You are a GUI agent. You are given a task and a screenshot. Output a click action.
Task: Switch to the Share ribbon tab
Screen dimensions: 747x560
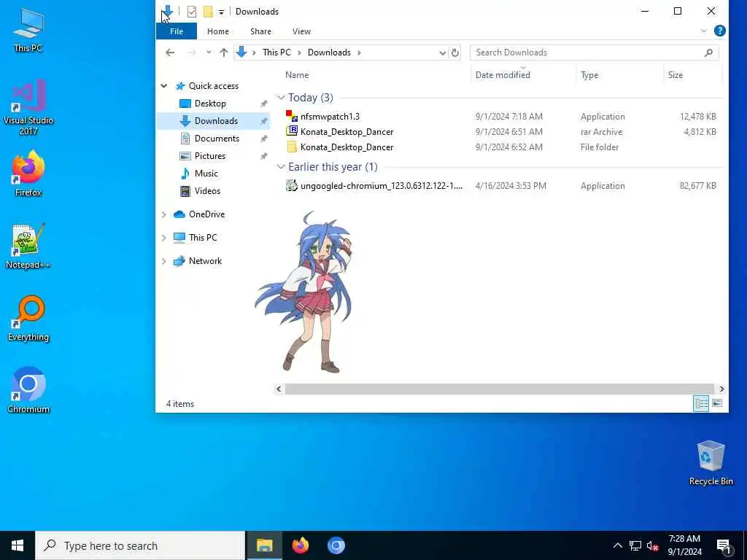260,31
